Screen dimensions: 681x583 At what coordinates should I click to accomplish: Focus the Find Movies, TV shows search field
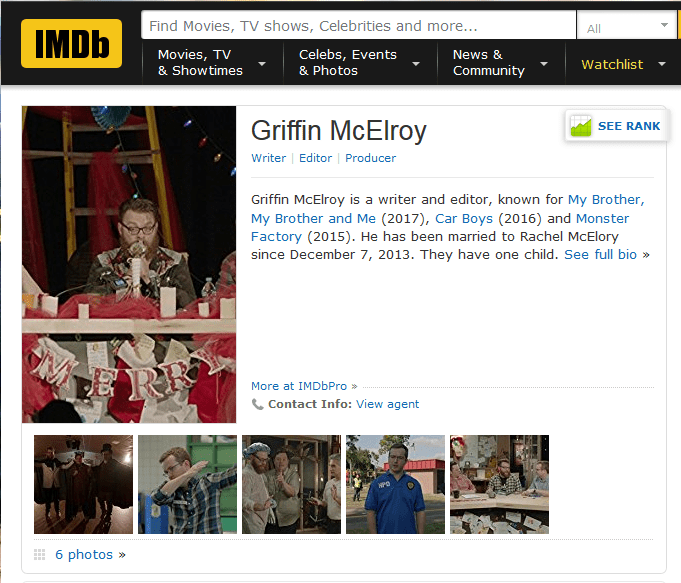coord(358,26)
